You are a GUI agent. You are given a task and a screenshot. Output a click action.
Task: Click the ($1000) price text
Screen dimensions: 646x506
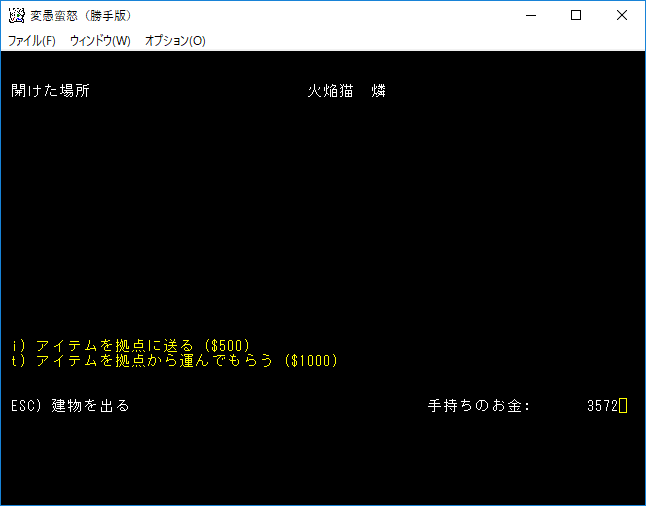311,360
